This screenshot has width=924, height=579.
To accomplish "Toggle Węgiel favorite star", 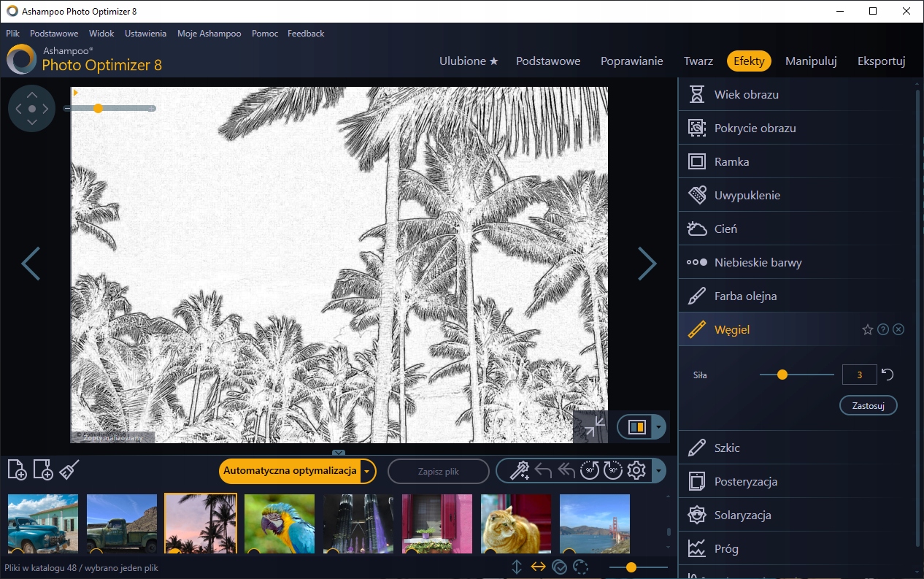I will (867, 330).
